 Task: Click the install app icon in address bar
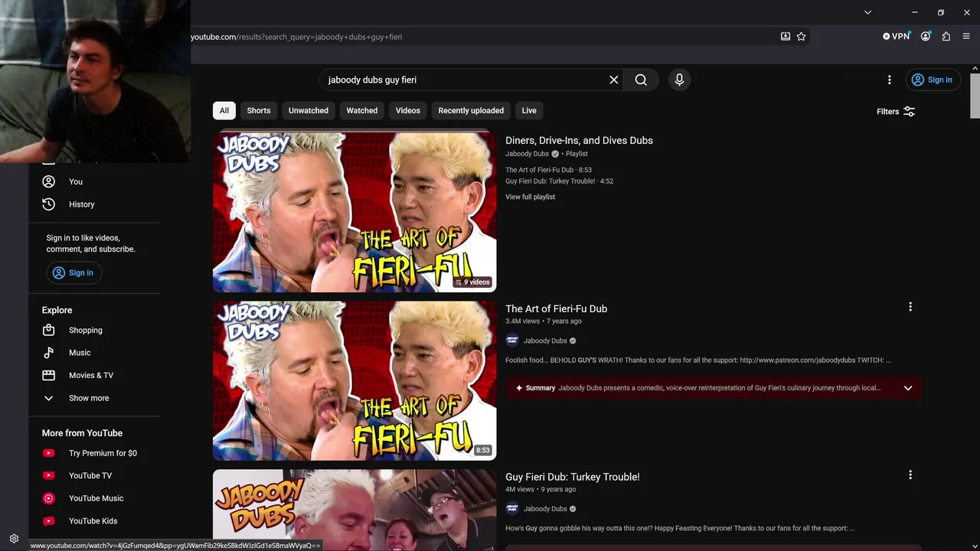click(785, 36)
